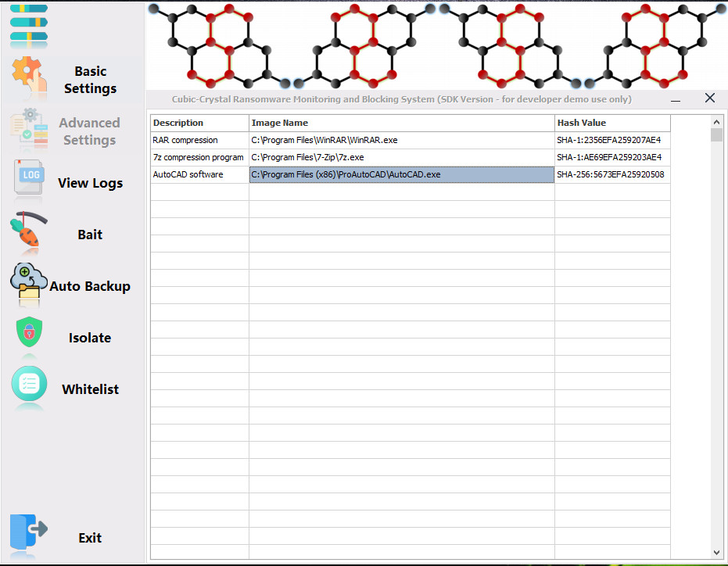Sort by Description column header
Viewport: 728px width, 566px height.
(x=199, y=123)
